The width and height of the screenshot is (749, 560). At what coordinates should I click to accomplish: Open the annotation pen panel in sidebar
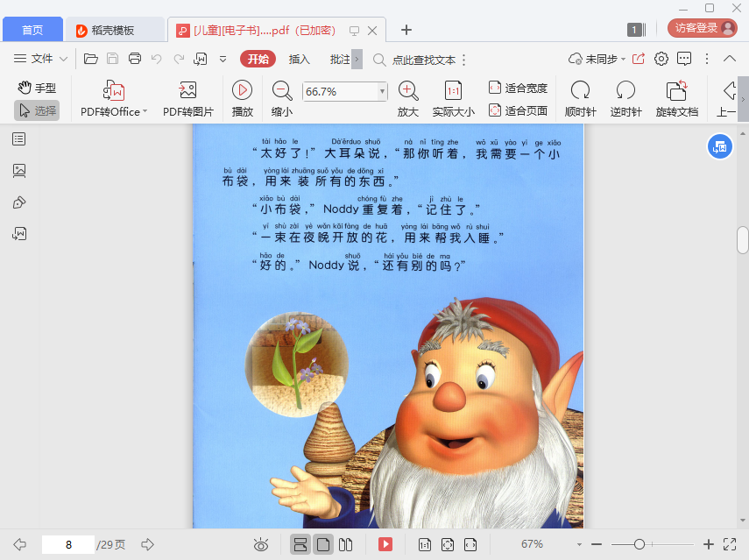[x=19, y=202]
